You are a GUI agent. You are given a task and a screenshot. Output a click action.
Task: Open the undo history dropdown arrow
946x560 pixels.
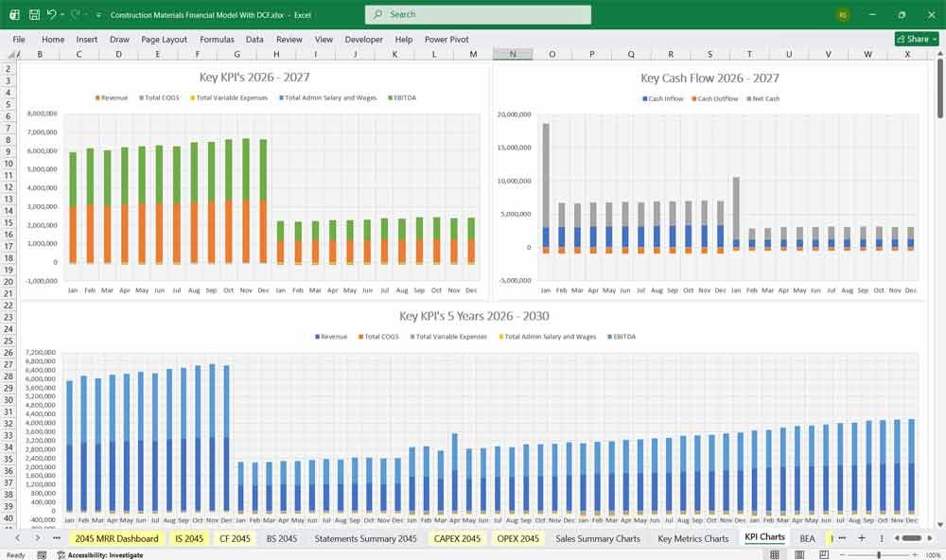[62, 14]
